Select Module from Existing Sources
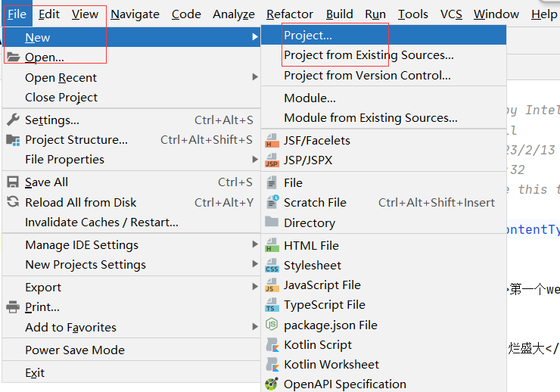 click(370, 117)
